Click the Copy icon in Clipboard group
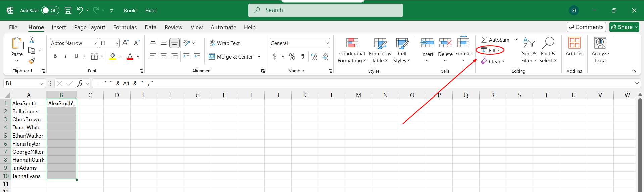644x192 pixels. click(32, 50)
